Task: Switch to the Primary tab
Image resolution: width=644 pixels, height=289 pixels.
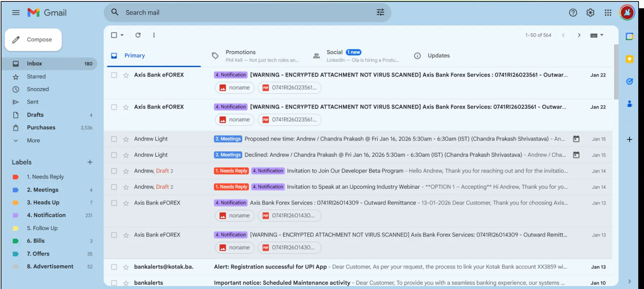Action: point(154,56)
